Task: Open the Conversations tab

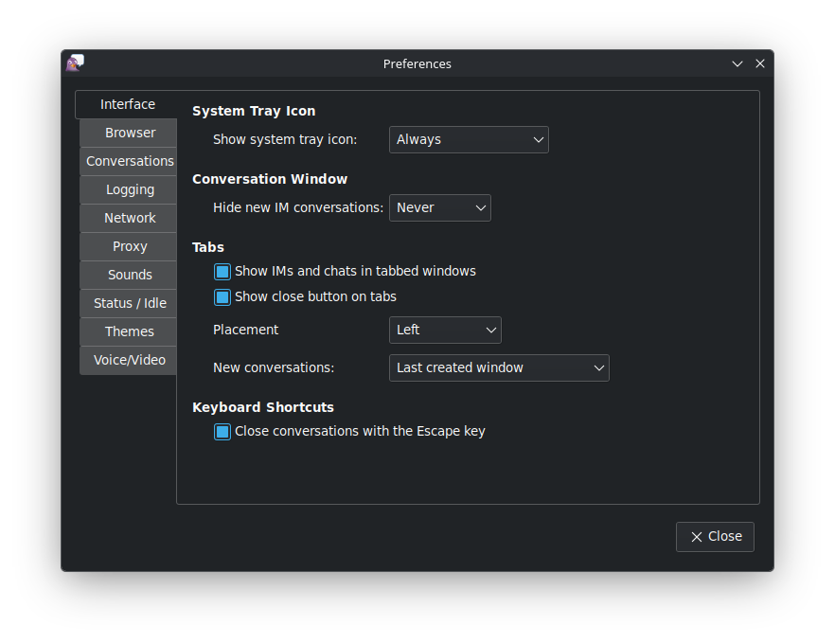Action: [x=129, y=161]
